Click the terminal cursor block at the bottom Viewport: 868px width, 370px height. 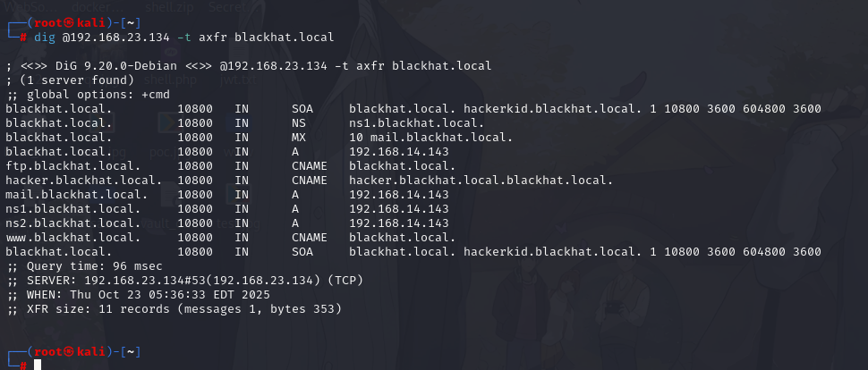click(x=38, y=365)
